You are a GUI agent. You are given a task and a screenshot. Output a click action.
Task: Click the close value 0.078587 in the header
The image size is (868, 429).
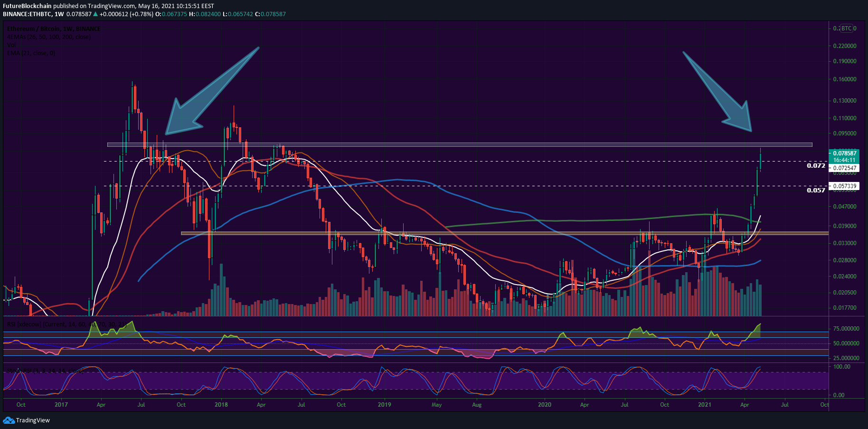pyautogui.click(x=273, y=14)
